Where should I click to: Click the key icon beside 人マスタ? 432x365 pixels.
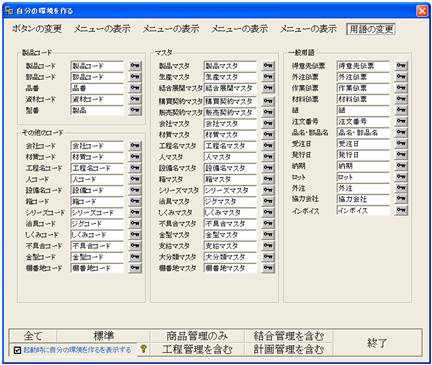pyautogui.click(x=268, y=157)
